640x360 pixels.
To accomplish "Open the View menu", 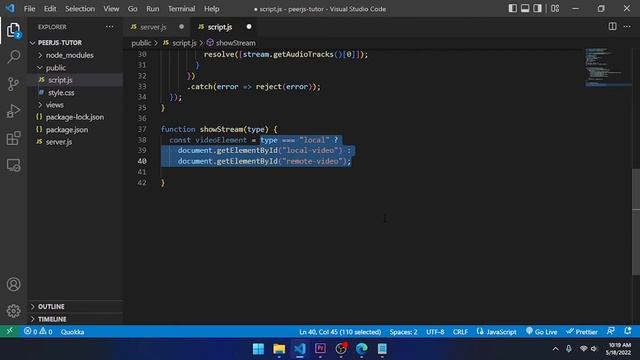I will tap(111, 9).
